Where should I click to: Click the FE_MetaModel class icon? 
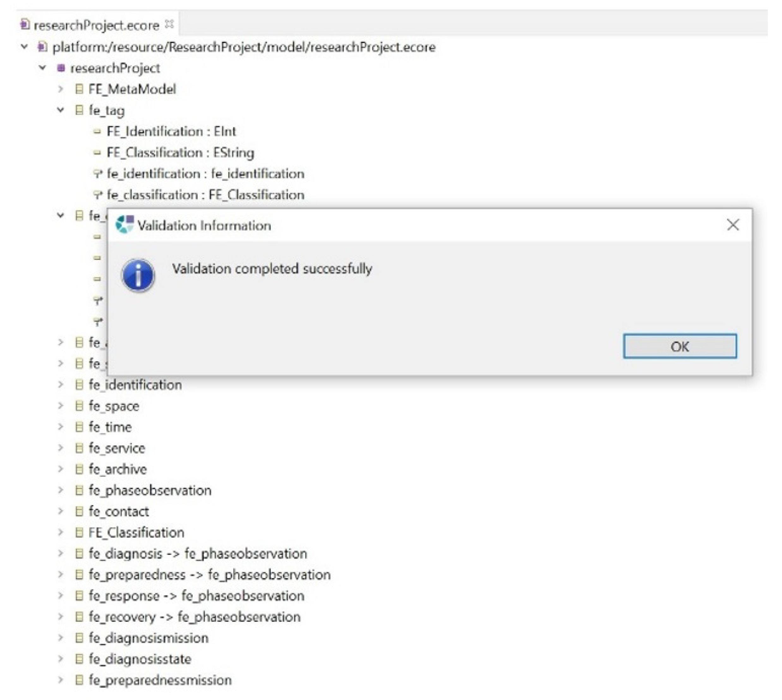click(x=79, y=89)
